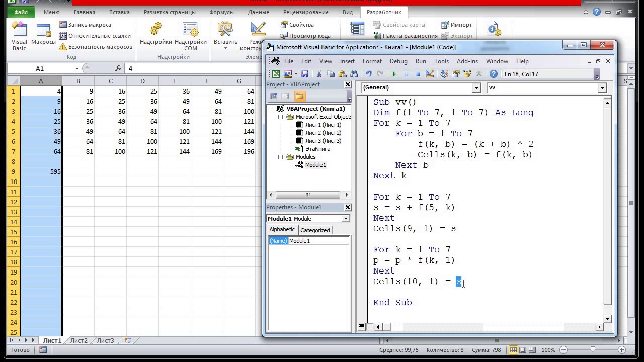Collapse the VBAProject (Книга1) tree node
Viewport: 644px width, 362px height.
[272, 109]
